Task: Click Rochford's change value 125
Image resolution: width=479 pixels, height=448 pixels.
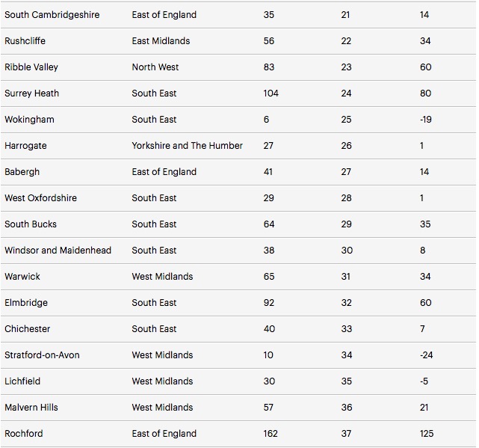Action: 427,434
